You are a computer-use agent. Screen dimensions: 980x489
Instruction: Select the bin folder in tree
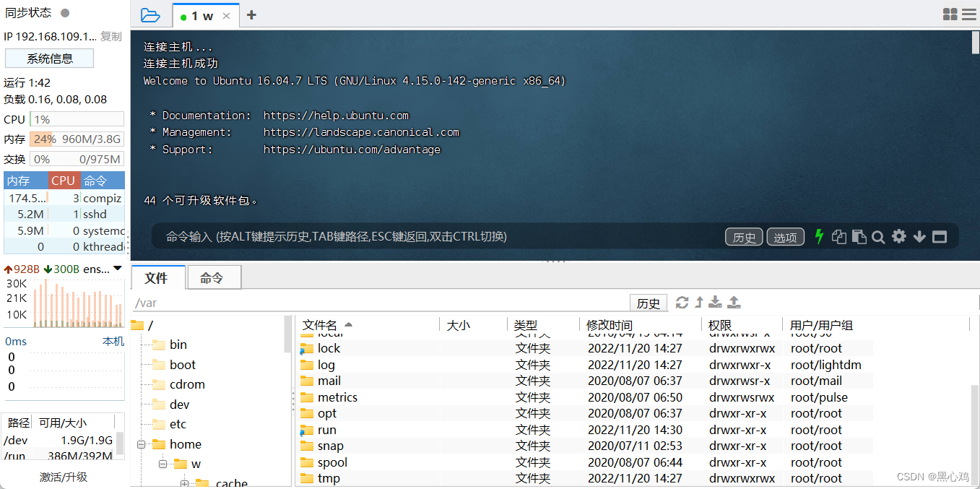(x=170, y=345)
